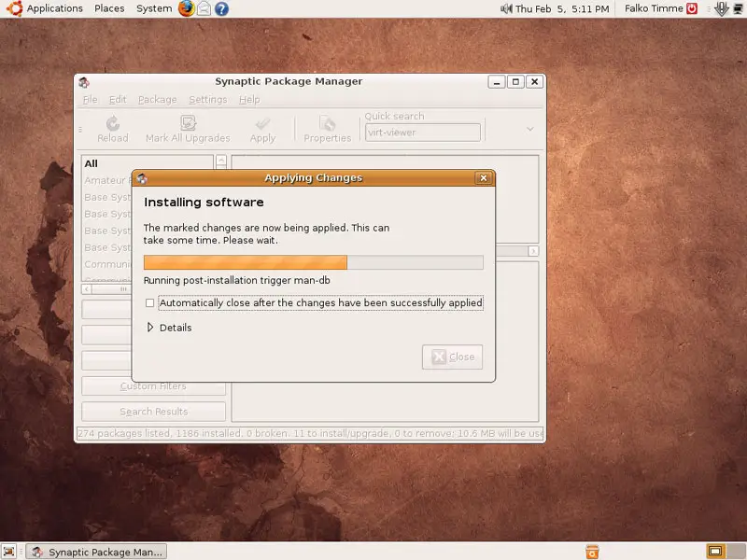747x560 pixels.
Task: Open the File menu in Synaptic
Action: [x=90, y=100]
